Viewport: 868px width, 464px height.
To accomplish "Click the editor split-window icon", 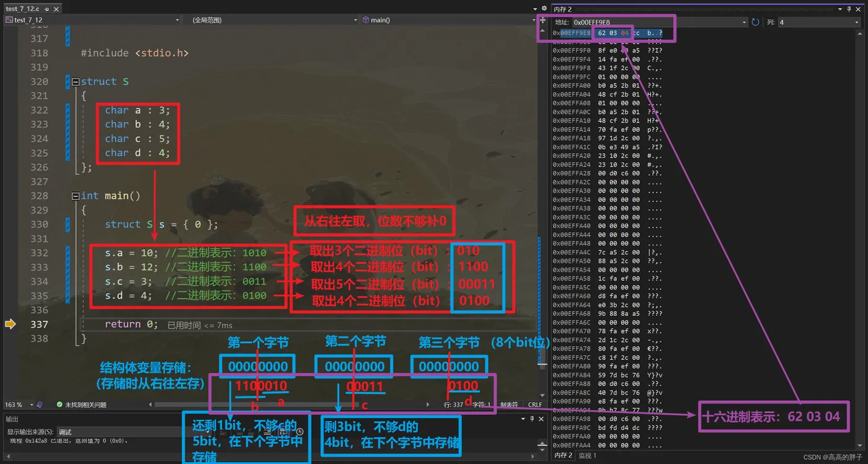I will 542,20.
